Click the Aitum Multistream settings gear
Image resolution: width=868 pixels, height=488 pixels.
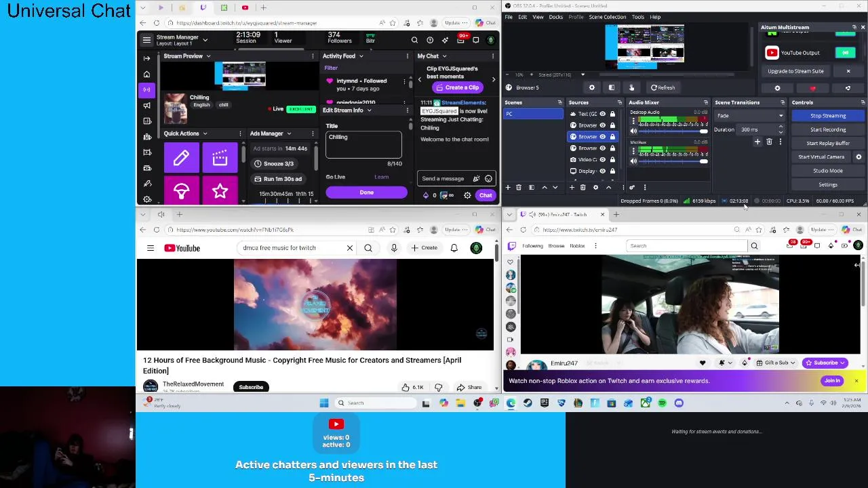point(777,88)
